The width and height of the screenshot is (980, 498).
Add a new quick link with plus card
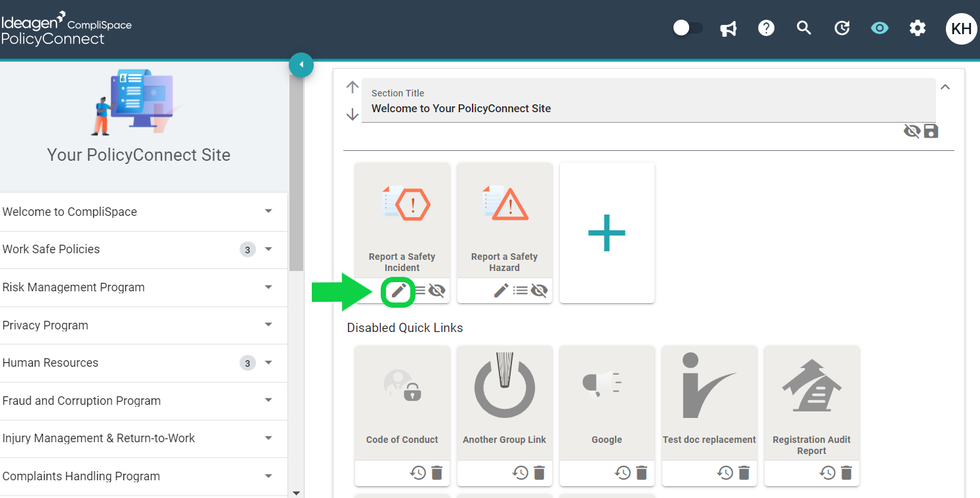click(607, 233)
